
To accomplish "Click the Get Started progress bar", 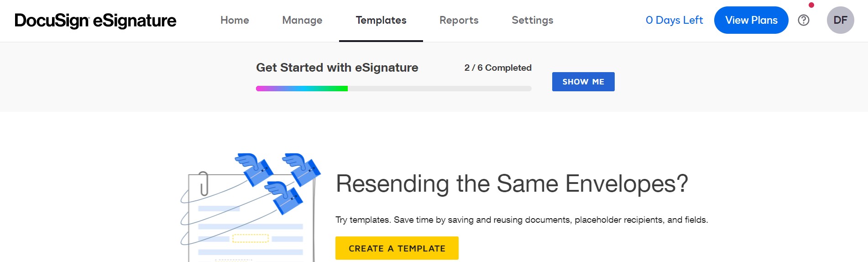I will coord(393,89).
